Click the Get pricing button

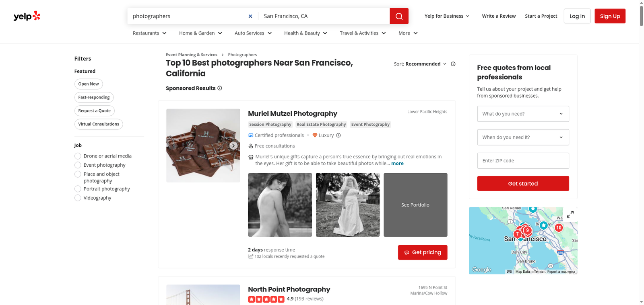point(423,252)
